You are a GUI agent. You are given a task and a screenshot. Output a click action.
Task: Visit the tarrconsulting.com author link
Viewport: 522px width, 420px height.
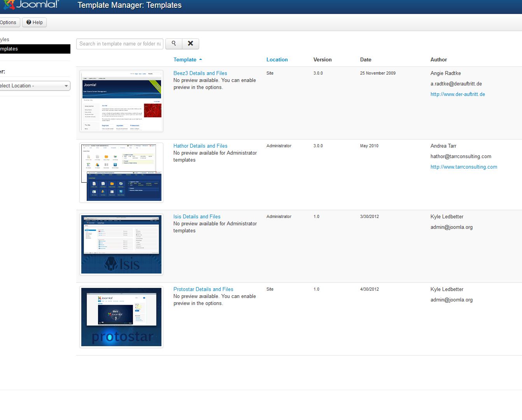tap(464, 167)
